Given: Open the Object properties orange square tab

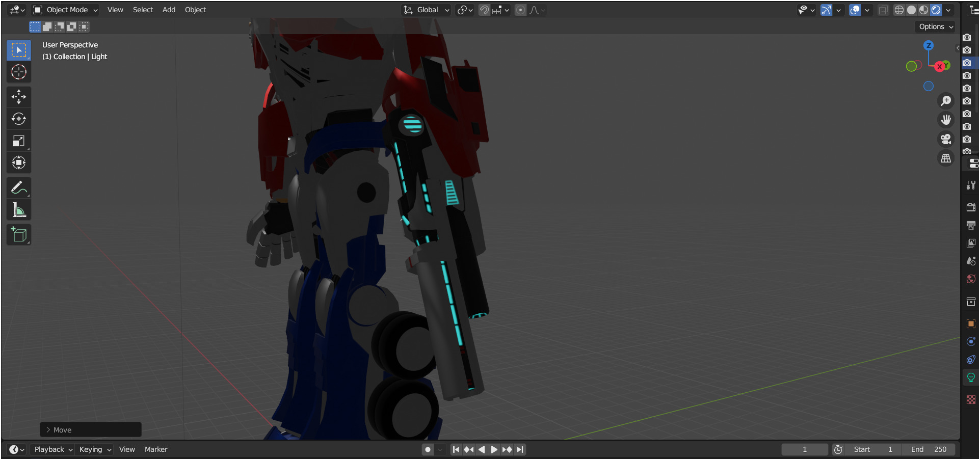Looking at the screenshot, I should coord(971,323).
